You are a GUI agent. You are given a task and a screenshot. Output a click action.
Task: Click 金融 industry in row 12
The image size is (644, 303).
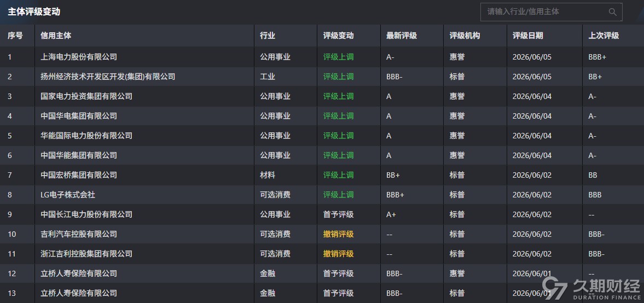tap(268, 274)
